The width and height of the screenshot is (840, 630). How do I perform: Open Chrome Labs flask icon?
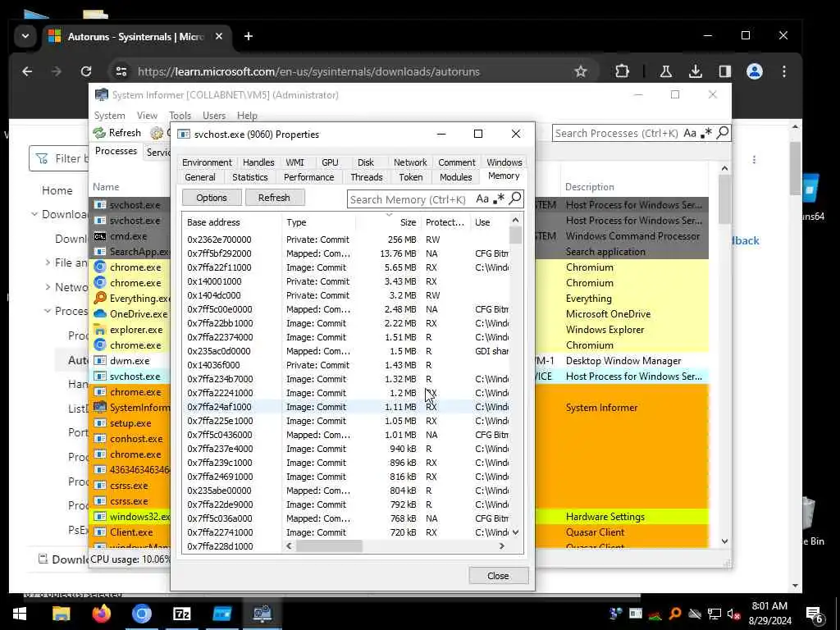pyautogui.click(x=666, y=71)
